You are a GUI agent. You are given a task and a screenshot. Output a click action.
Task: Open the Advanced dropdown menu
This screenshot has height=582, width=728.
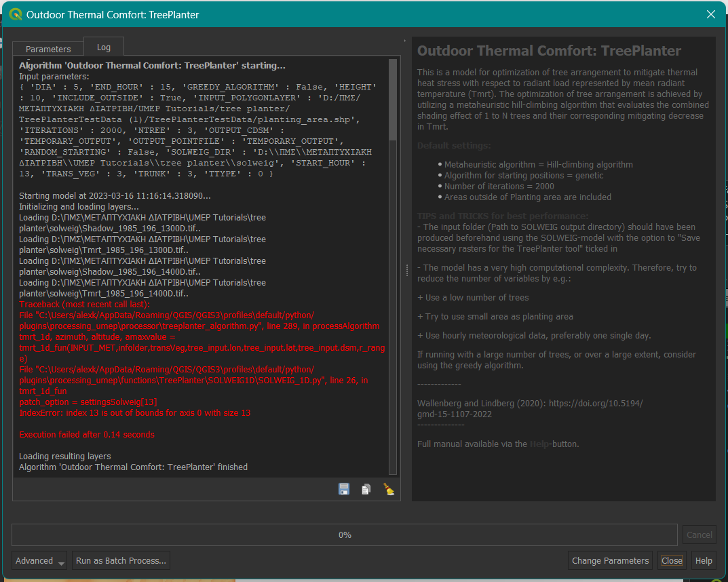coord(39,561)
